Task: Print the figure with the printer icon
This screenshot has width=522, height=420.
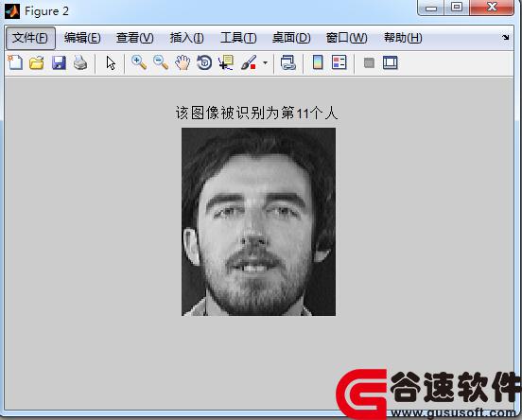Action: [80, 62]
